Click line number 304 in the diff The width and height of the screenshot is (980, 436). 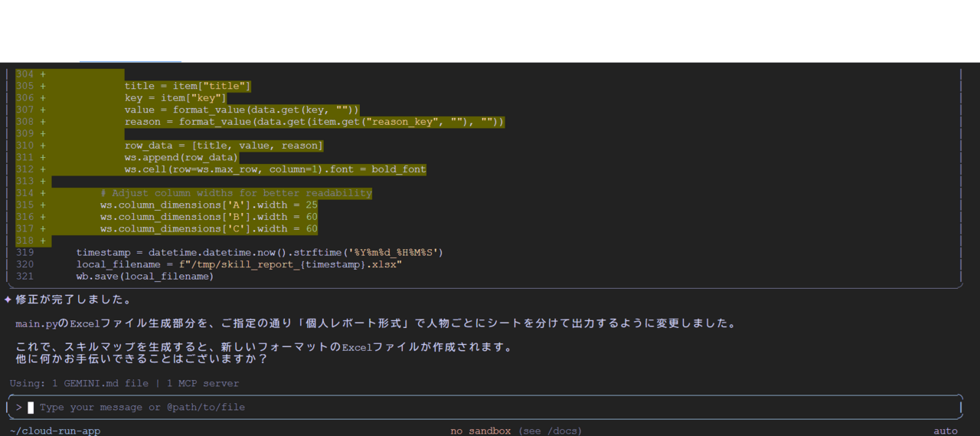point(24,74)
